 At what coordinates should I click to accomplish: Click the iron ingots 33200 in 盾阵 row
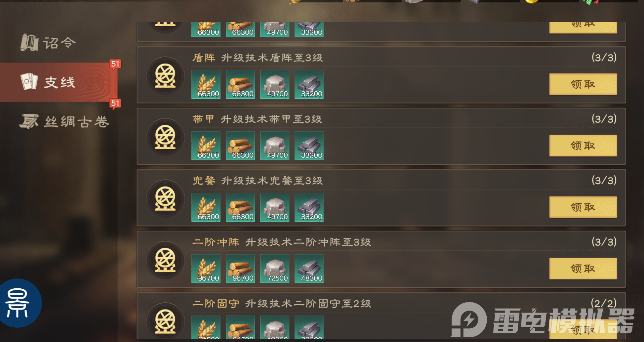point(309,84)
